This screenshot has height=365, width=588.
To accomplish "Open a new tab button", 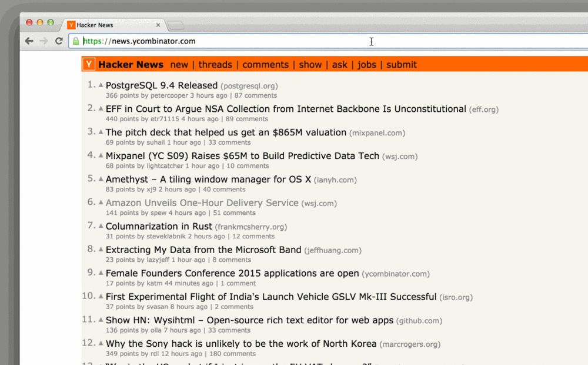I will [x=175, y=25].
